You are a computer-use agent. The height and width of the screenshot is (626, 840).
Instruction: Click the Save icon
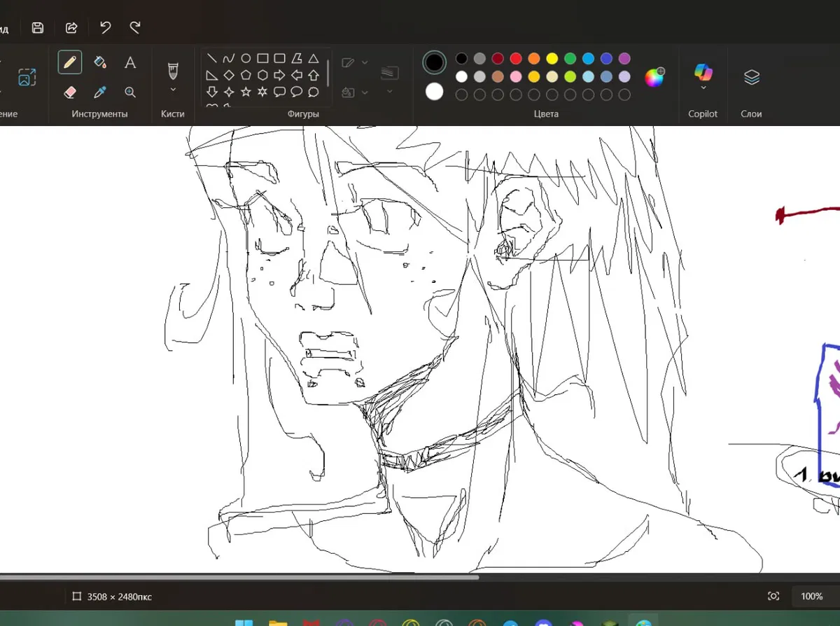click(x=38, y=27)
